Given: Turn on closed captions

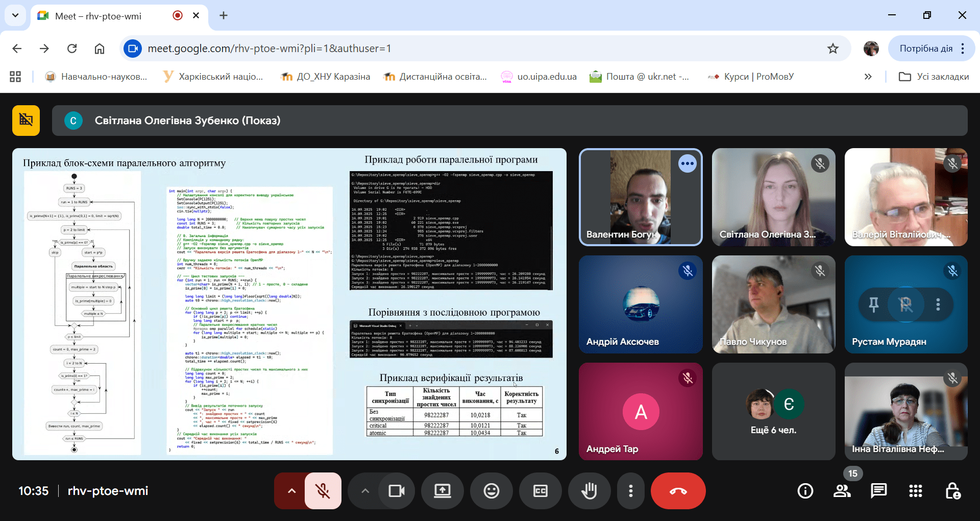Looking at the screenshot, I should (x=540, y=491).
